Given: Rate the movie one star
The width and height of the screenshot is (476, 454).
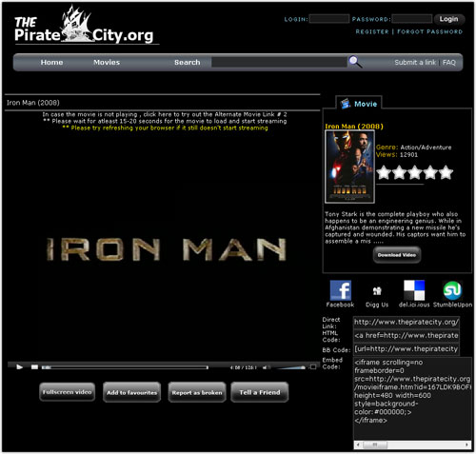Looking at the screenshot, I should click(384, 172).
